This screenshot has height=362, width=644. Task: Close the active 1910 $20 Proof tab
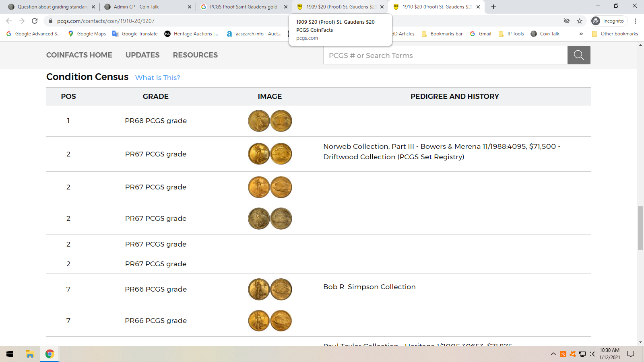click(x=478, y=7)
